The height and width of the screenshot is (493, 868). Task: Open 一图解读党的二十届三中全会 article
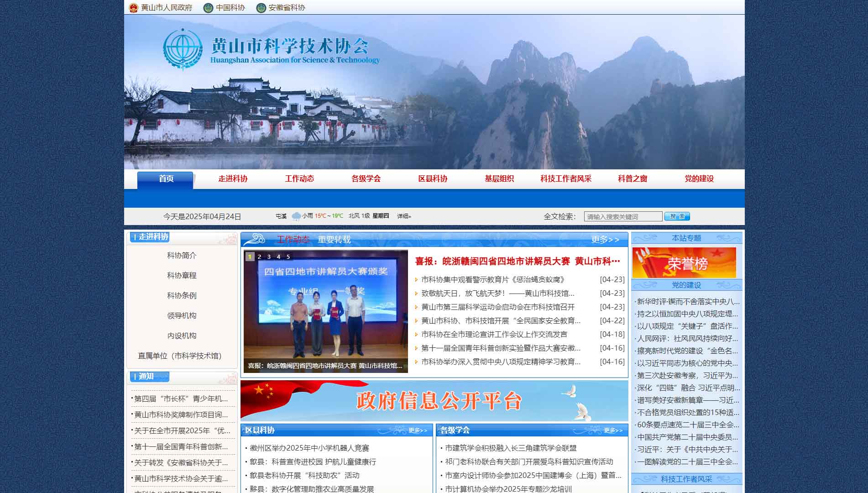[686, 462]
